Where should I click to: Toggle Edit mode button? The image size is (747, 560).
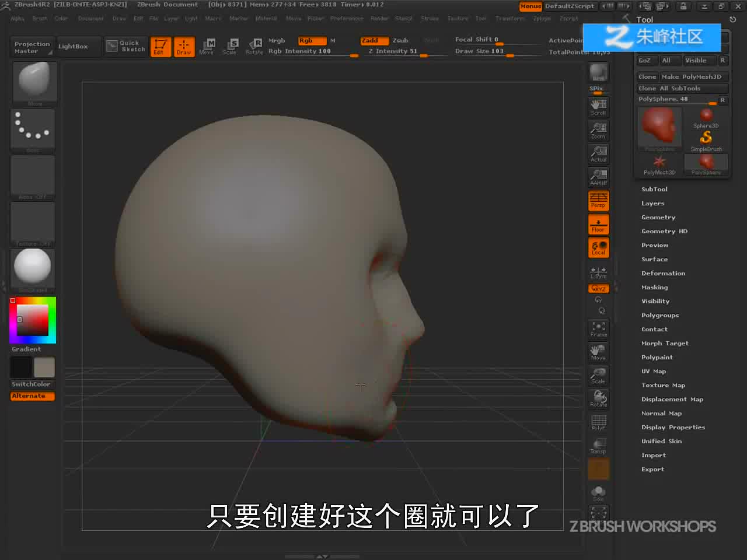pyautogui.click(x=160, y=46)
